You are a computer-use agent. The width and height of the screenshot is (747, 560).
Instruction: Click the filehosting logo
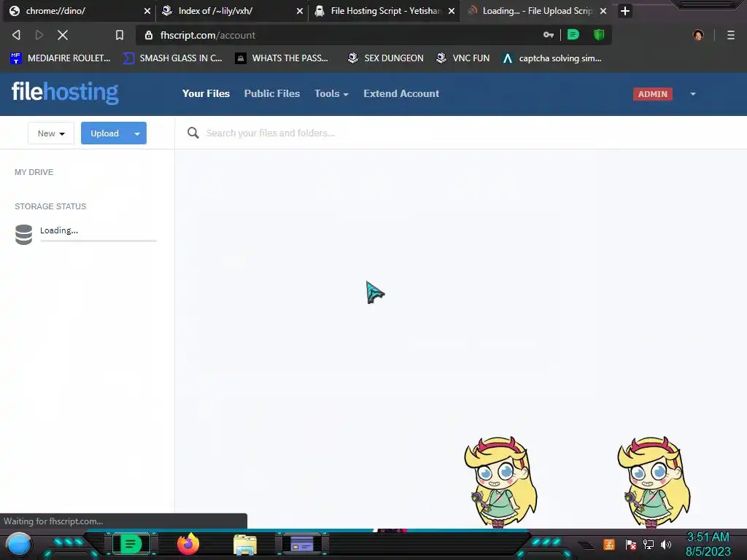[65, 93]
